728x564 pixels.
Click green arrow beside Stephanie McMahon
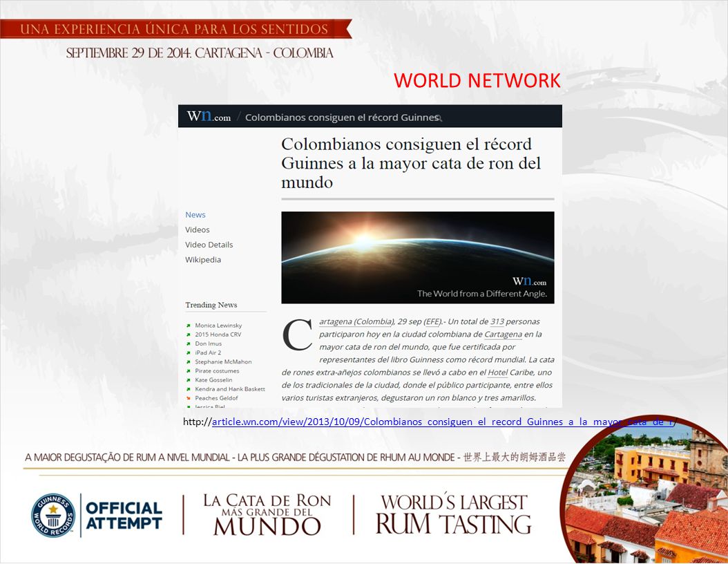[x=189, y=362]
